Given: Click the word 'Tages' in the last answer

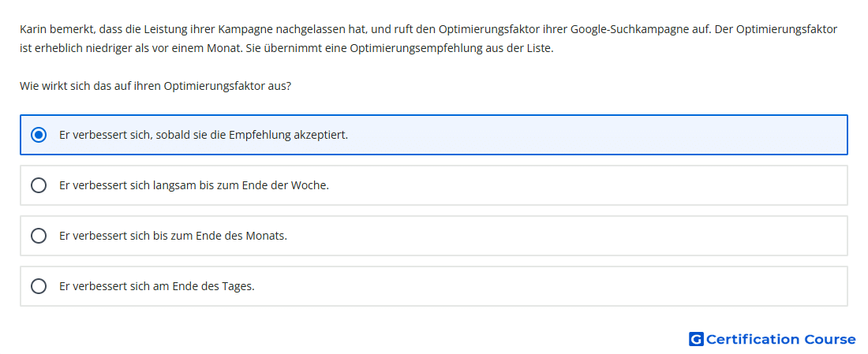Looking at the screenshot, I should [x=240, y=286].
